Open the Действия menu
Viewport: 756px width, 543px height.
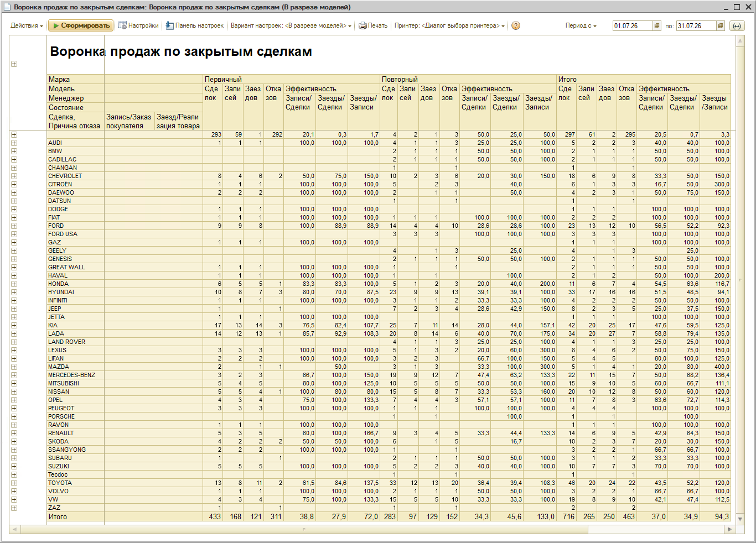tap(27, 25)
